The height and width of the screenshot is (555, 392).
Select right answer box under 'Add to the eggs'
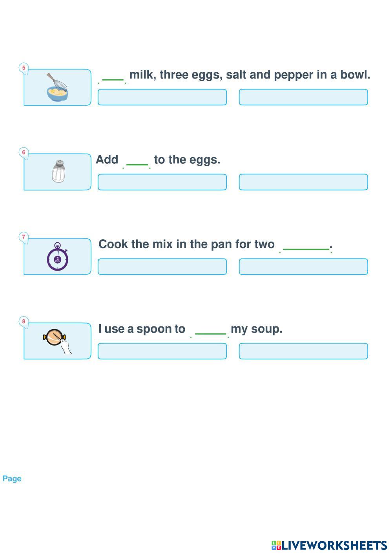pyautogui.click(x=303, y=182)
